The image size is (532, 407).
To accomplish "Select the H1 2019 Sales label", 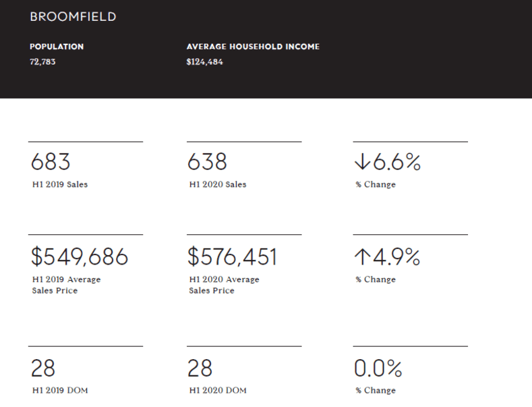I will 59,184.
